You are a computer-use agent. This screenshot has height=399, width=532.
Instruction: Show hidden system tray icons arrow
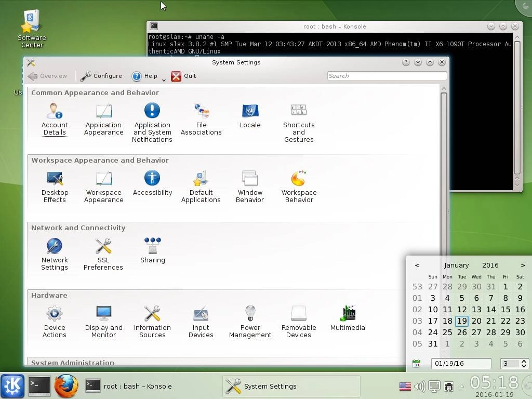tap(462, 386)
